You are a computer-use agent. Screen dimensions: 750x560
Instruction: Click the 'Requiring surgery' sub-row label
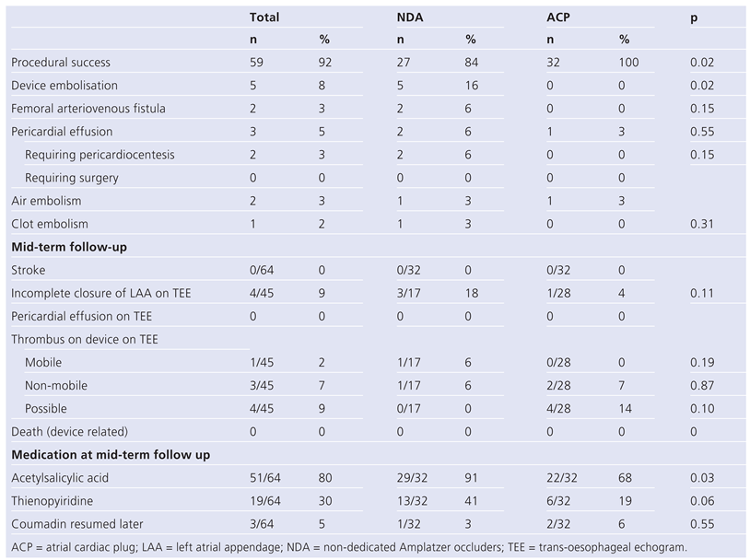tap(71, 178)
